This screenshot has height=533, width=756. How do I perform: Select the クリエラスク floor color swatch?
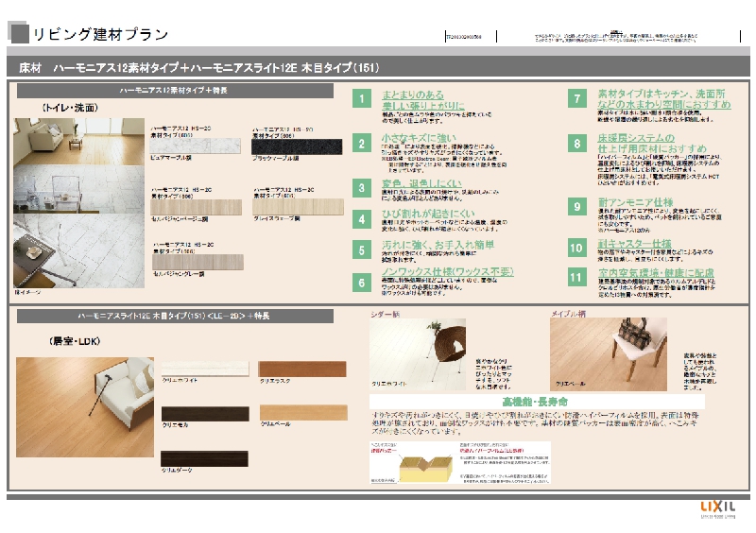(x=302, y=369)
